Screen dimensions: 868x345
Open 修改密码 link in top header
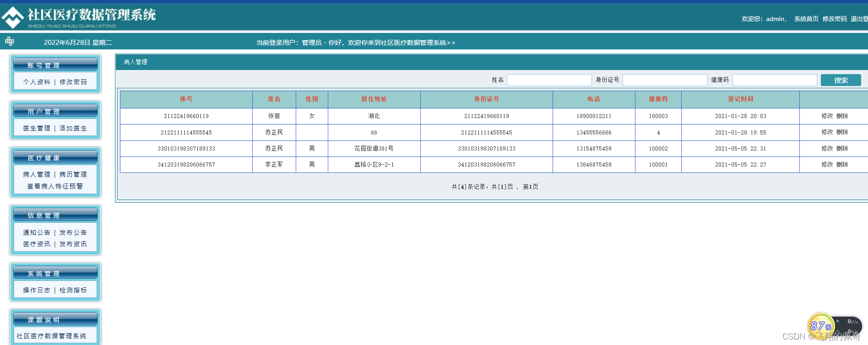[x=835, y=19]
